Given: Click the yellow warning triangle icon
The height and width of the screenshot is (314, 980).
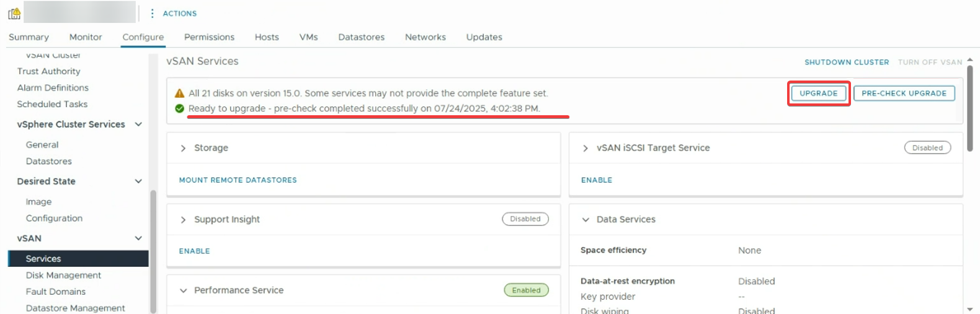Looking at the screenshot, I should 179,93.
